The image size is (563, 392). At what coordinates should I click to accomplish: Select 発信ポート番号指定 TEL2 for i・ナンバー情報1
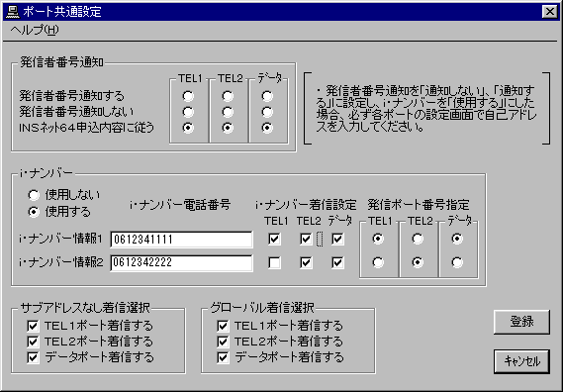coord(418,239)
